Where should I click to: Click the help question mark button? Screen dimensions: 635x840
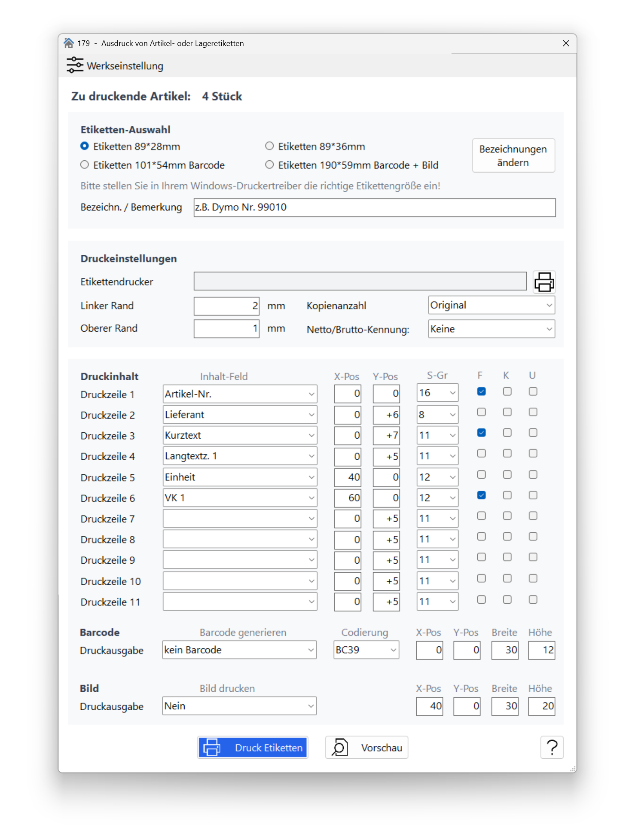click(552, 748)
